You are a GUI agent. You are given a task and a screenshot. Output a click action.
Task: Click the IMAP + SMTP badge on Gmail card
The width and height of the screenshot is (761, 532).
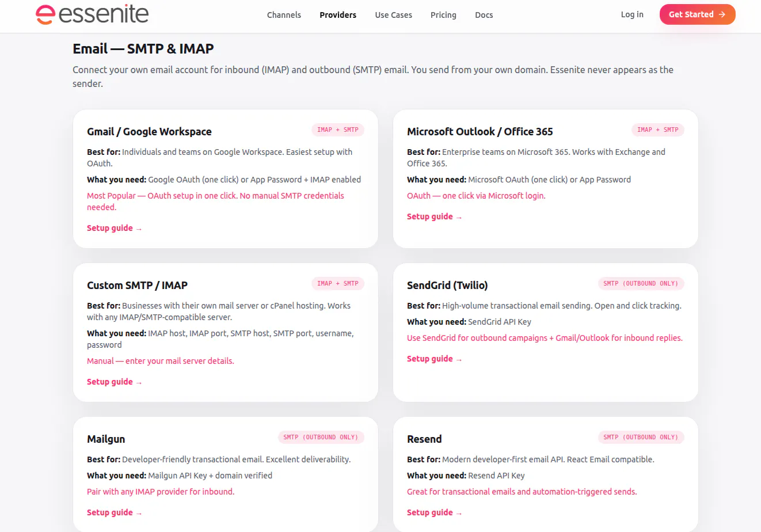tap(338, 130)
